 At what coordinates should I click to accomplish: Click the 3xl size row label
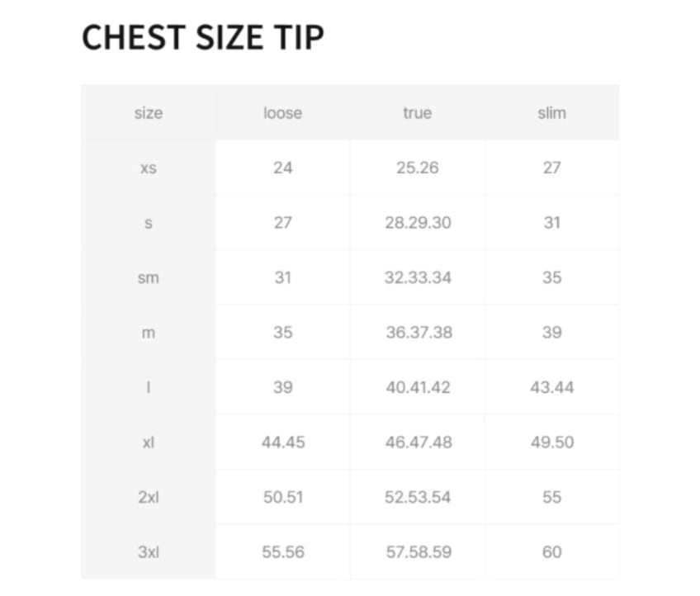(x=149, y=552)
